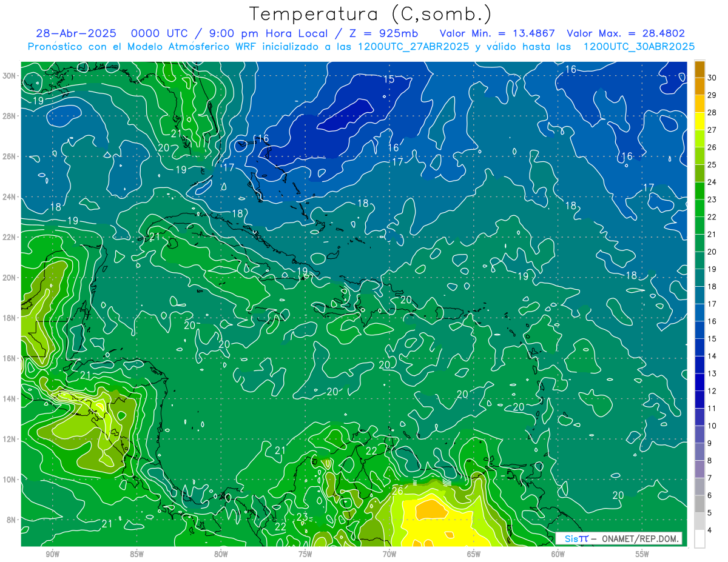Viewport: 728px width, 562px height.
Task: Click the colorbar tick label "30"
Action: [x=712, y=78]
